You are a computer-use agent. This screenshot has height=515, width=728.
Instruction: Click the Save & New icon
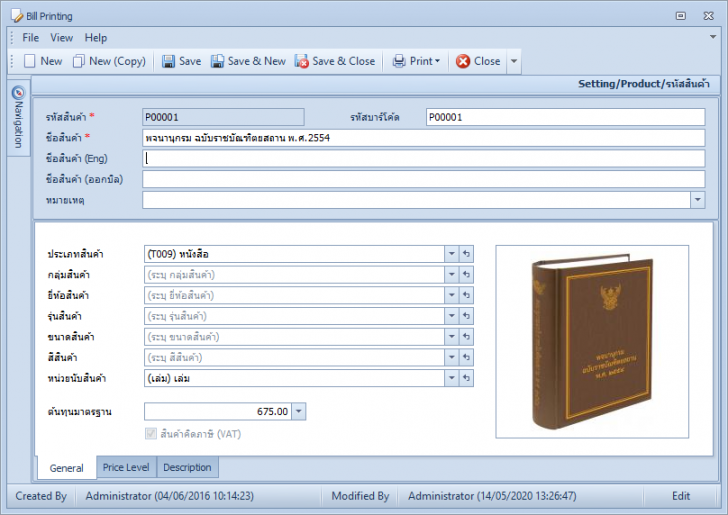pyautogui.click(x=217, y=61)
